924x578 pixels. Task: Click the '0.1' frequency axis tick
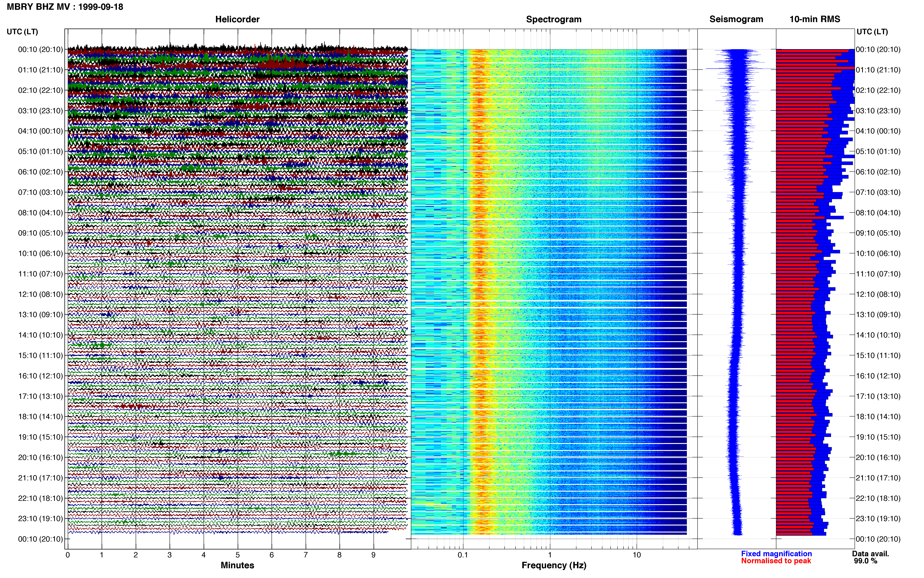tap(463, 555)
